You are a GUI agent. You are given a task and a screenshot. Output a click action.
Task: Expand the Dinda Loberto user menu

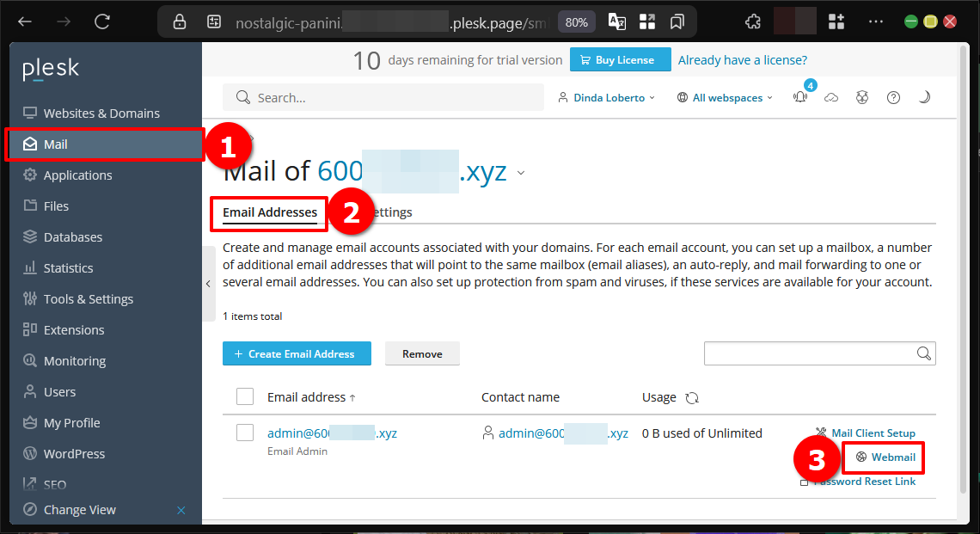[x=606, y=97]
